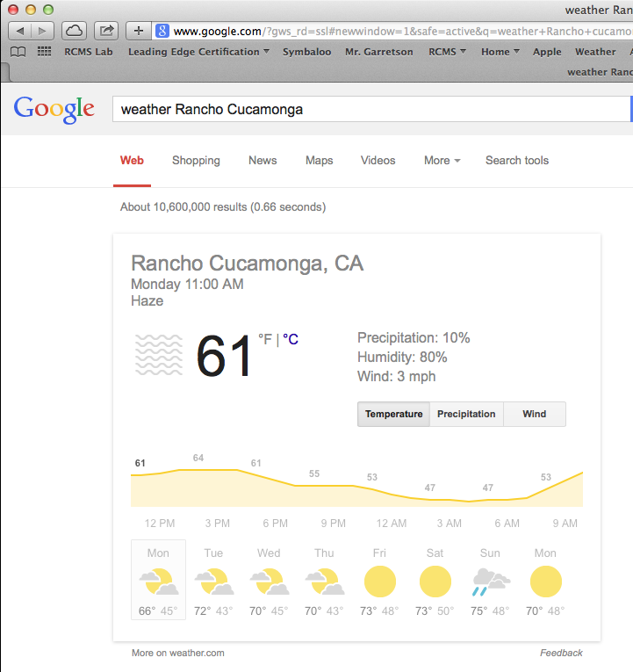Click the Google search input field
Image resolution: width=633 pixels, height=672 pixels.
pyautogui.click(x=370, y=109)
